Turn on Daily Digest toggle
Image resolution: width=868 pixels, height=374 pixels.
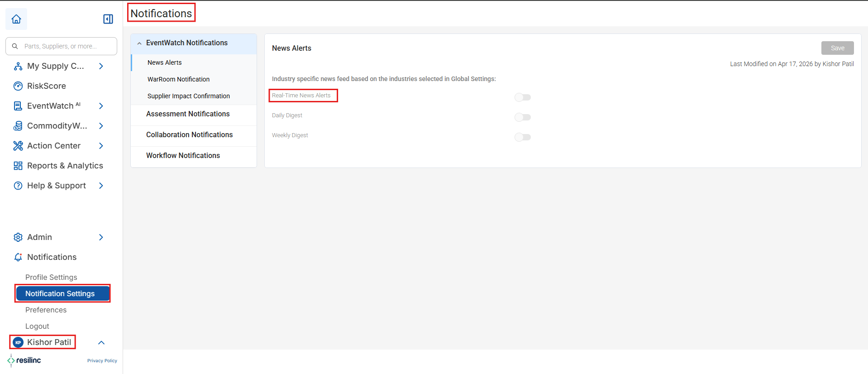[523, 117]
